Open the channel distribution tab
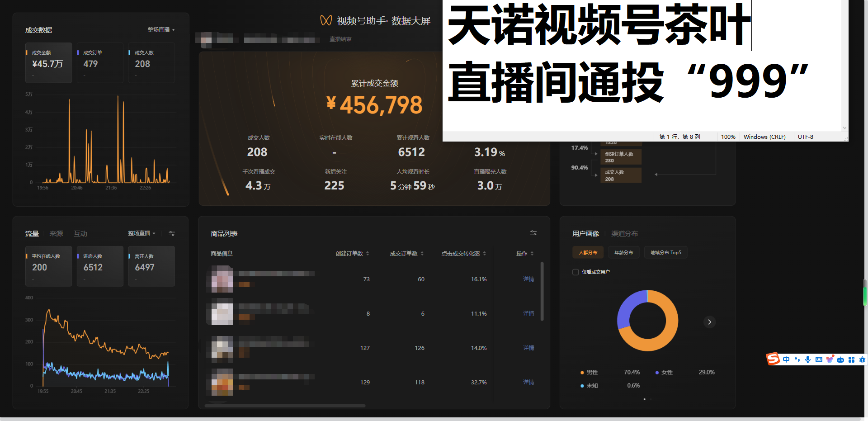The height and width of the screenshot is (421, 868). [625, 234]
